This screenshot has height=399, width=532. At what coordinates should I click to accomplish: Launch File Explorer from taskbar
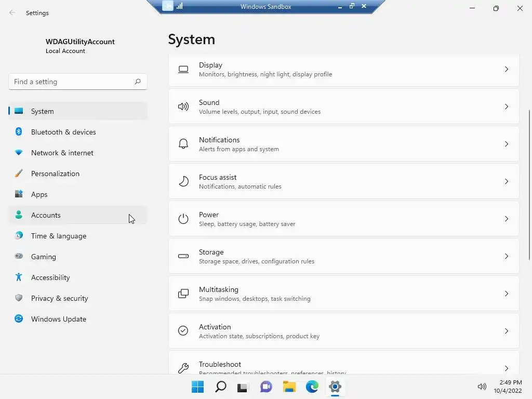point(289,387)
